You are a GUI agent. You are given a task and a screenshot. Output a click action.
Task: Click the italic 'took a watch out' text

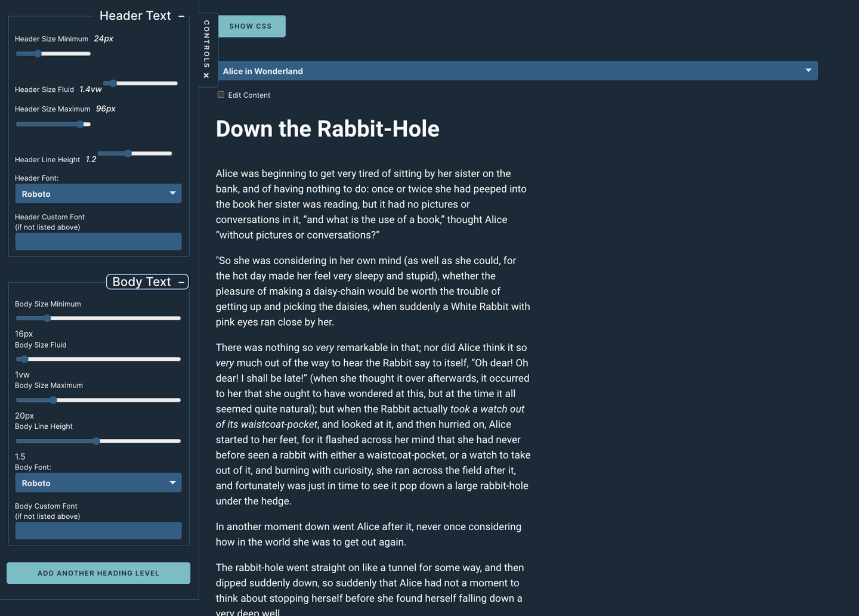[487, 409]
